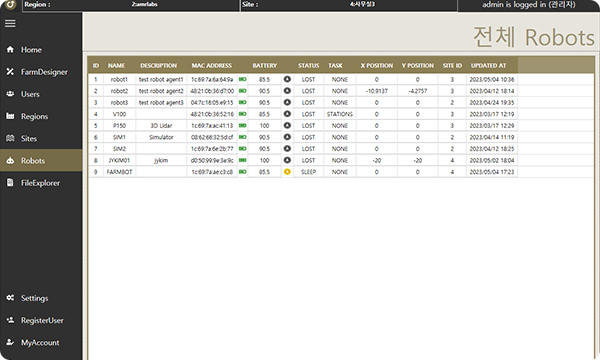Open MyAccount page
The width and height of the screenshot is (600, 360).
pyautogui.click(x=41, y=342)
